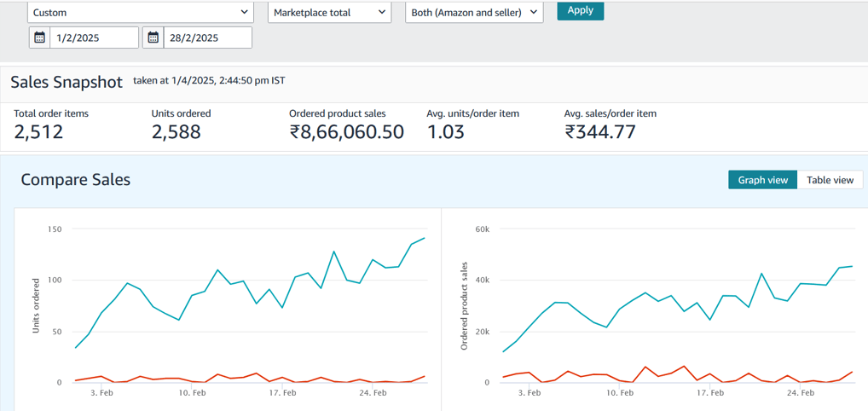
Task: Click the Compare Sales heading
Action: (x=76, y=179)
